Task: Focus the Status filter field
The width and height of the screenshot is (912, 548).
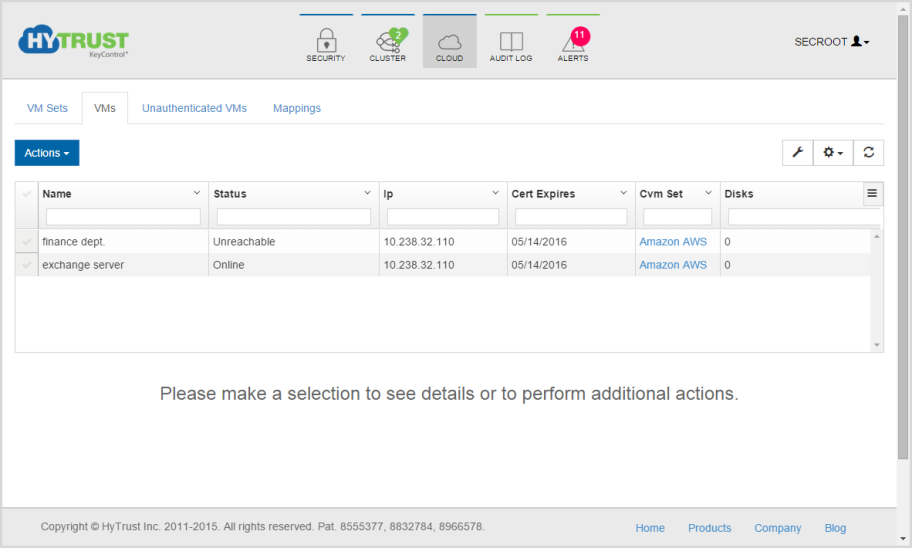Action: pos(294,217)
